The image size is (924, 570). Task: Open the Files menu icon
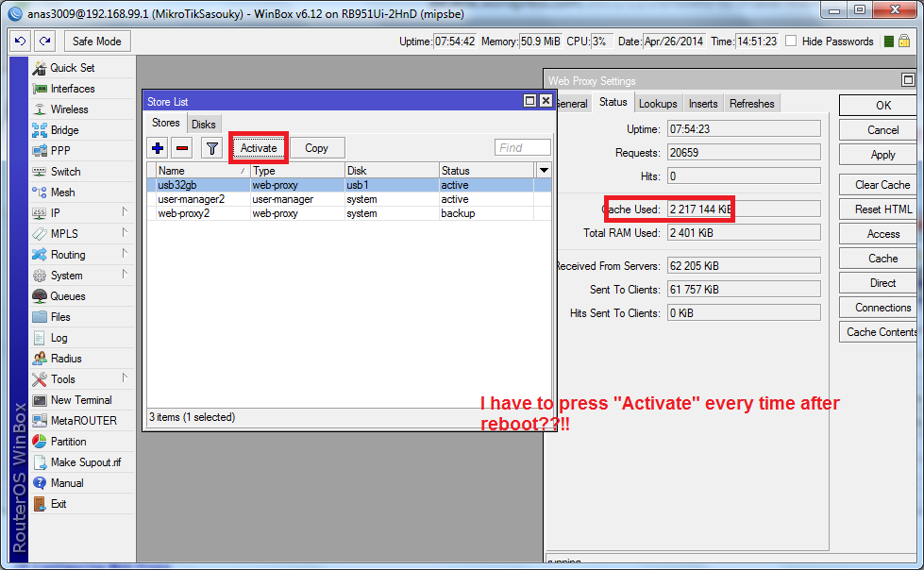tap(40, 316)
